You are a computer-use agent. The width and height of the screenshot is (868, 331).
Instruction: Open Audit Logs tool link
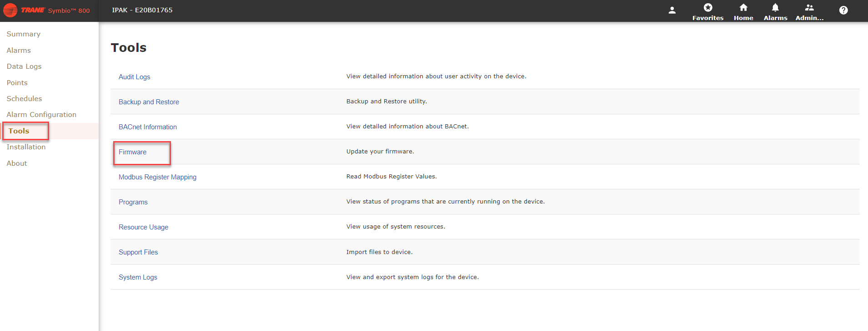(x=134, y=77)
